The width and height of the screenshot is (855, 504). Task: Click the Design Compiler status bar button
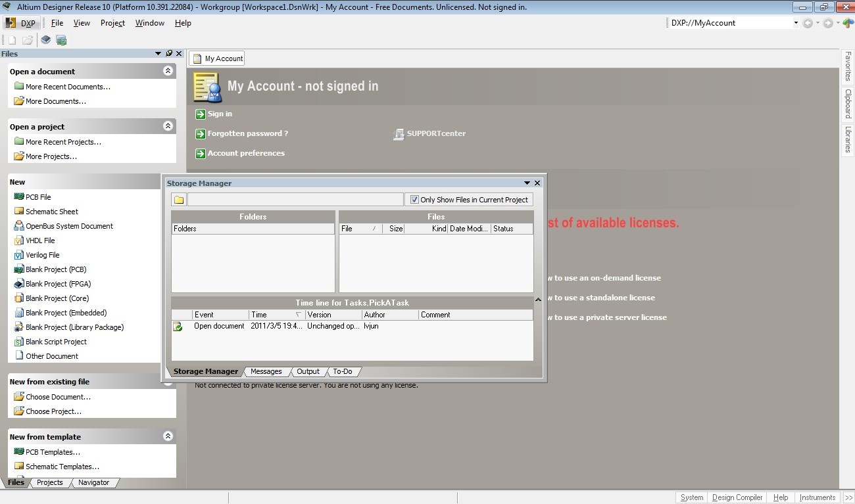(737, 497)
